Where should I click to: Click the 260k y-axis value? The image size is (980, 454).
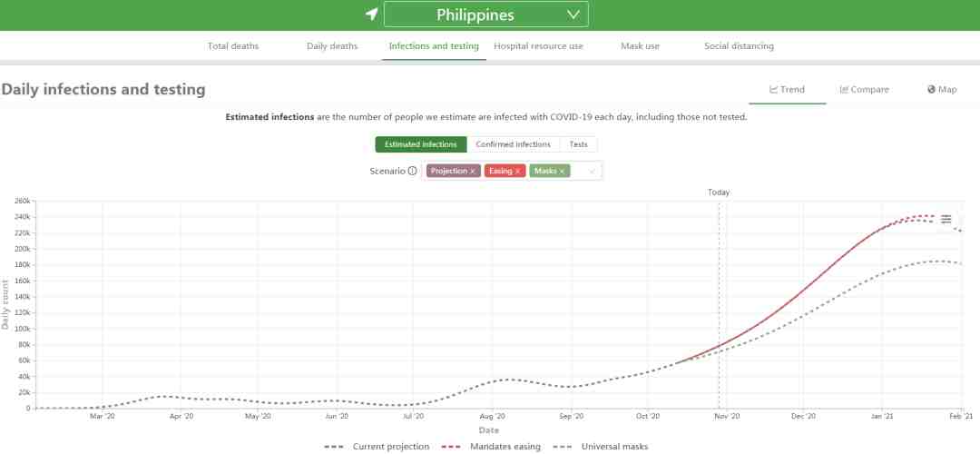point(23,202)
